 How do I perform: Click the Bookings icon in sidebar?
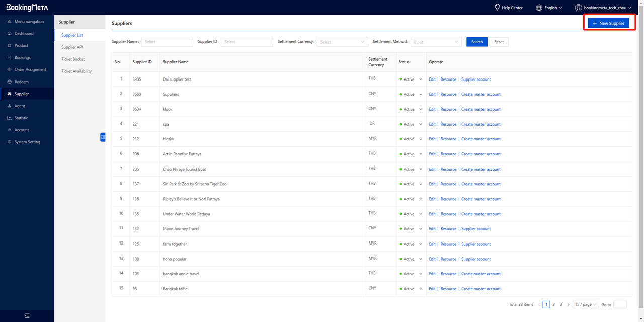pos(10,58)
